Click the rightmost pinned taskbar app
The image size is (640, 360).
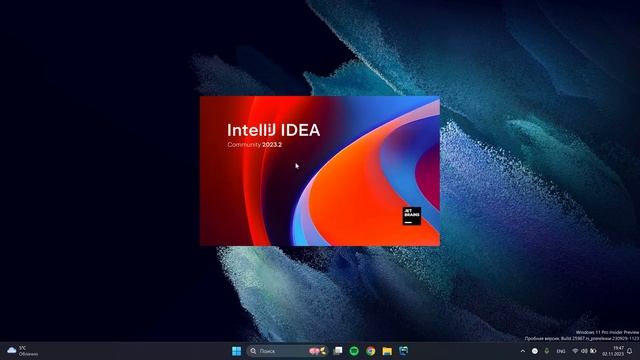coord(404,351)
